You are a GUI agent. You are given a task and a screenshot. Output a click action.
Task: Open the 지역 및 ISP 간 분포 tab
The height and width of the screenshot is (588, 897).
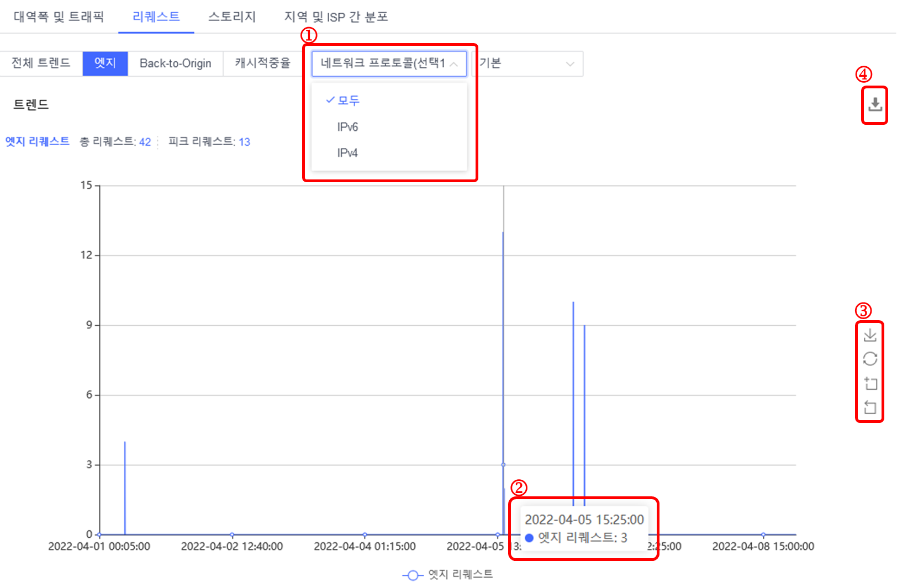tap(337, 17)
